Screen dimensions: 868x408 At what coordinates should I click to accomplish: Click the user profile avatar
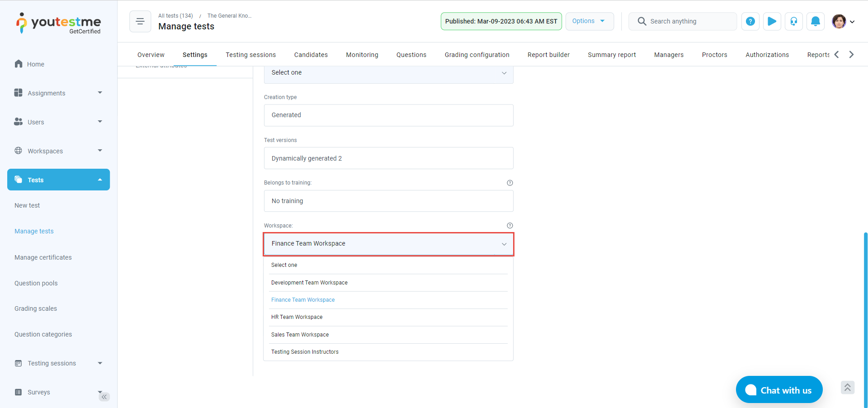coord(839,21)
